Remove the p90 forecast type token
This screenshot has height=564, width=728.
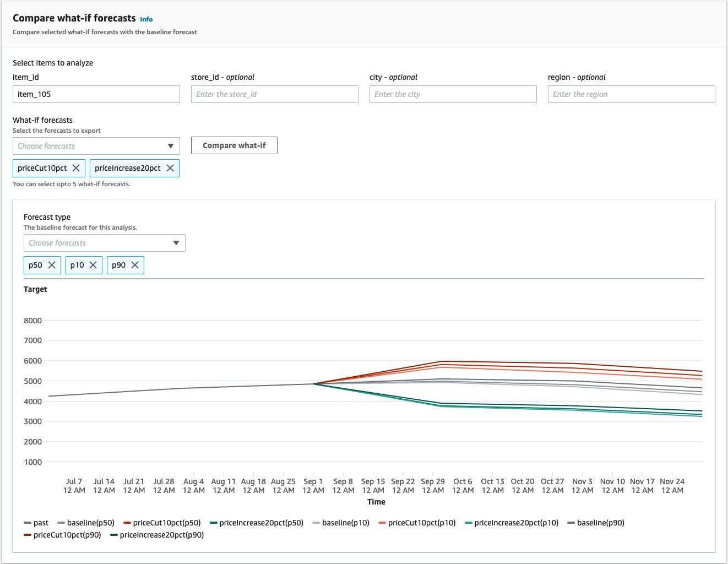coord(135,265)
